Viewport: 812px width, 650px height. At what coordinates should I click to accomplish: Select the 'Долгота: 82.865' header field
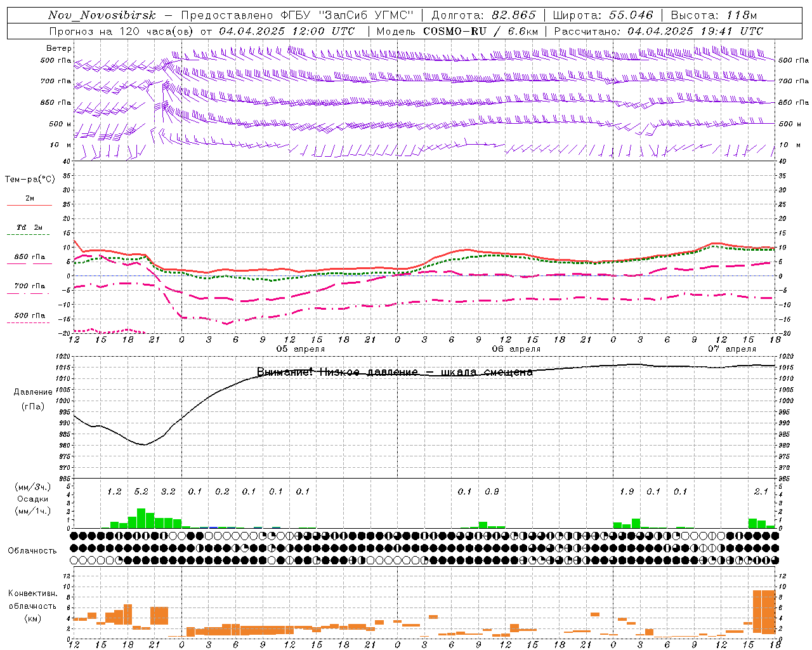coord(484,15)
